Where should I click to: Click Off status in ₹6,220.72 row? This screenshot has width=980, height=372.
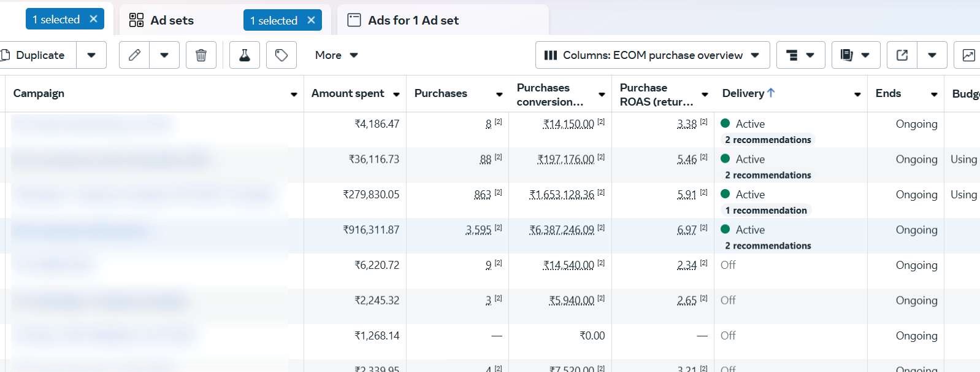[728, 265]
